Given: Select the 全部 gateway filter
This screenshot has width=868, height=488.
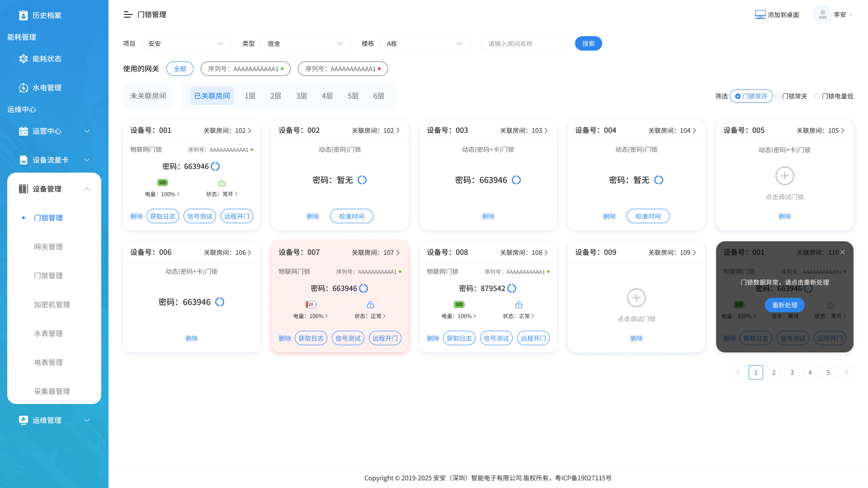Looking at the screenshot, I should coord(180,69).
